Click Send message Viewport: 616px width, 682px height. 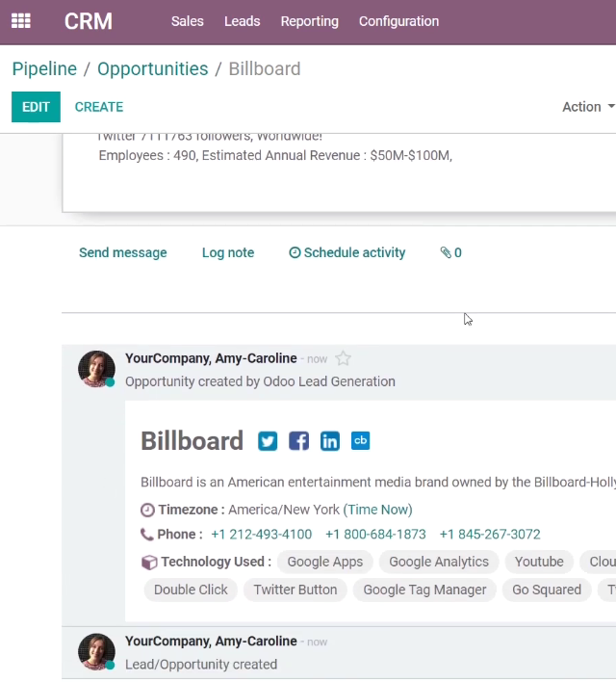[x=123, y=252]
